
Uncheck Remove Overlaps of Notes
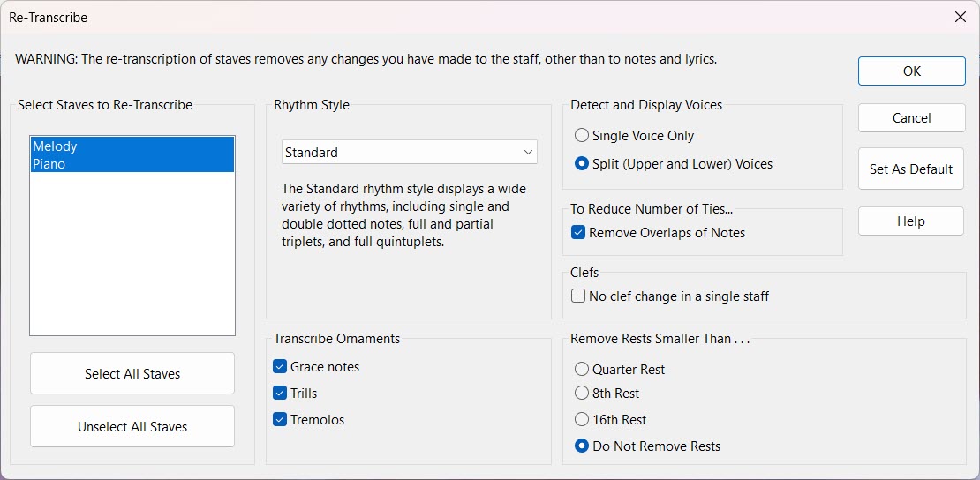579,233
